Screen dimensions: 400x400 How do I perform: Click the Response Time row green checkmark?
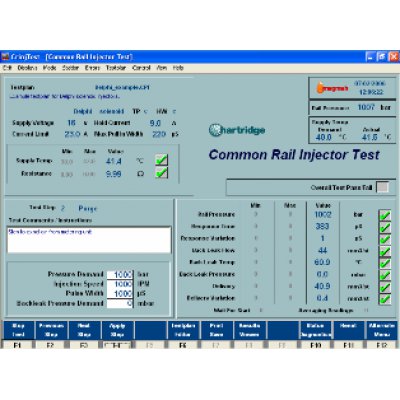(385, 227)
